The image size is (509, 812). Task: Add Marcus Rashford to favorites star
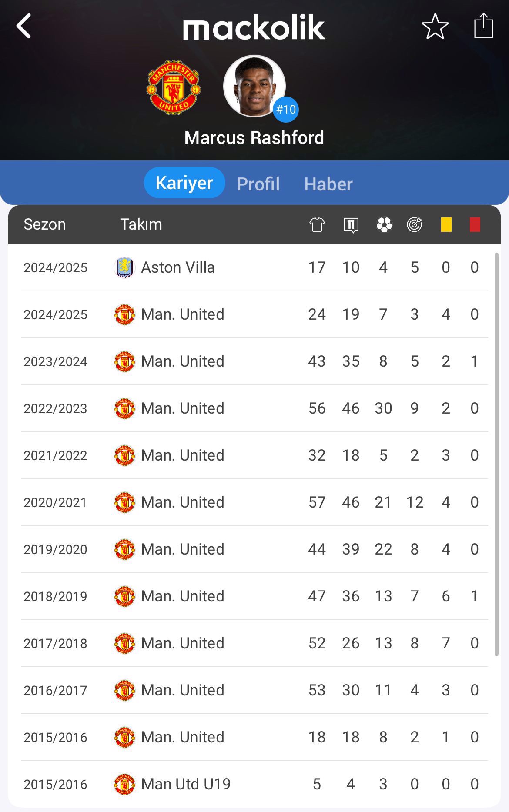[435, 27]
